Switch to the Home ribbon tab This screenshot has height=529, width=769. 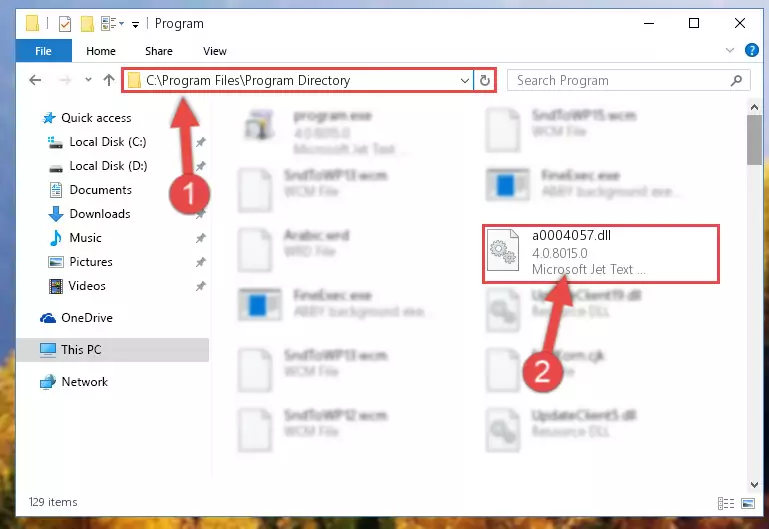[x=101, y=51]
